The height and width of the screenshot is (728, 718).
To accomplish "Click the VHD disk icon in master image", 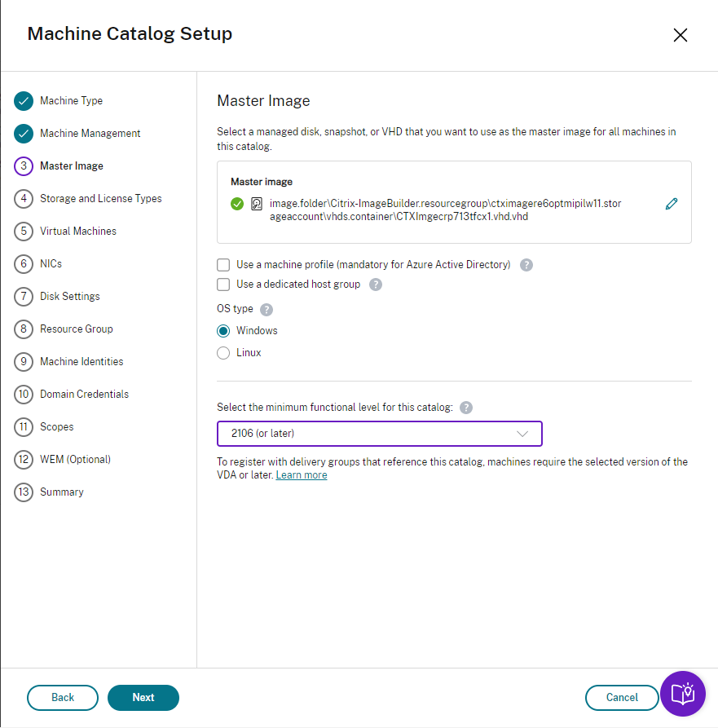I will click(257, 204).
